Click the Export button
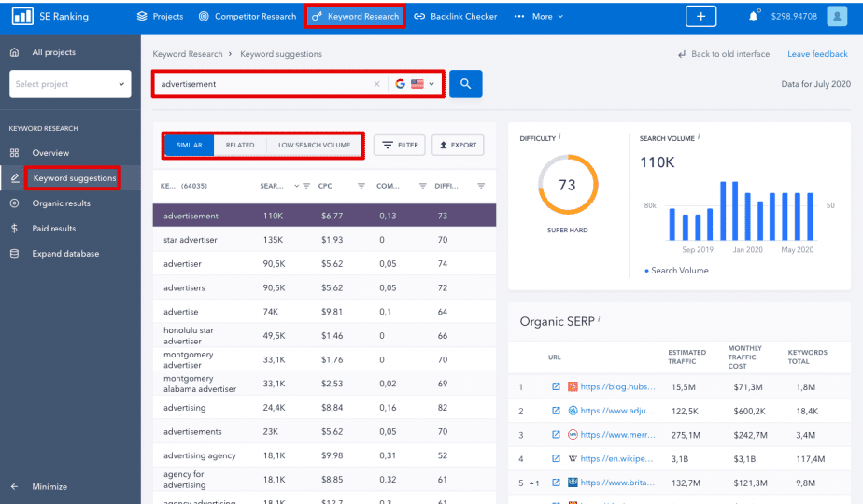 [458, 146]
